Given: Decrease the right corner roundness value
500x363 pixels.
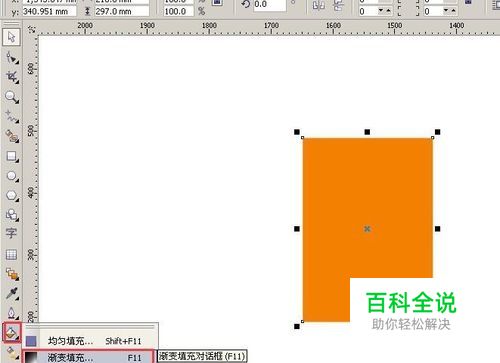Looking at the screenshot, I should [446, 11].
